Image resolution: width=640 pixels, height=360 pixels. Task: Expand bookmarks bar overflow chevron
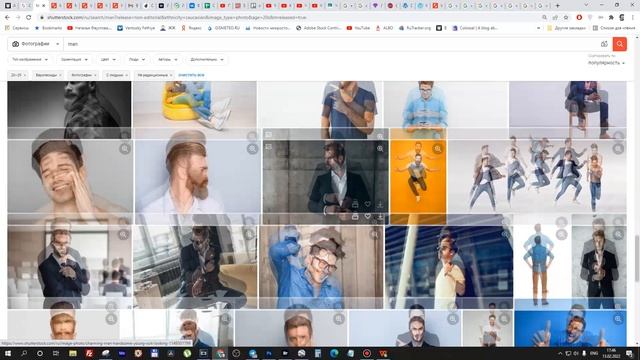pyautogui.click(x=538, y=28)
